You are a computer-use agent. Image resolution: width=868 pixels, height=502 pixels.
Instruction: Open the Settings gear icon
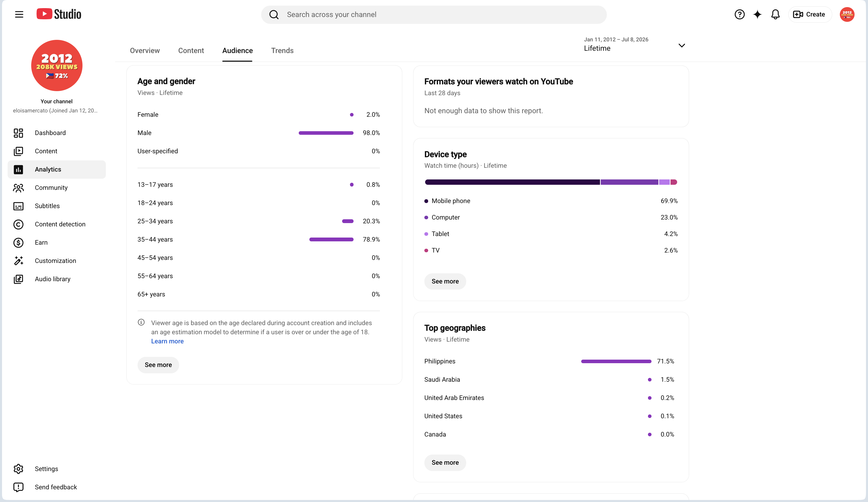(x=18, y=469)
